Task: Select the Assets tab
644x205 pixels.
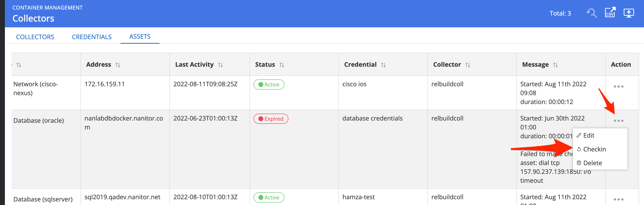Action: (x=140, y=36)
